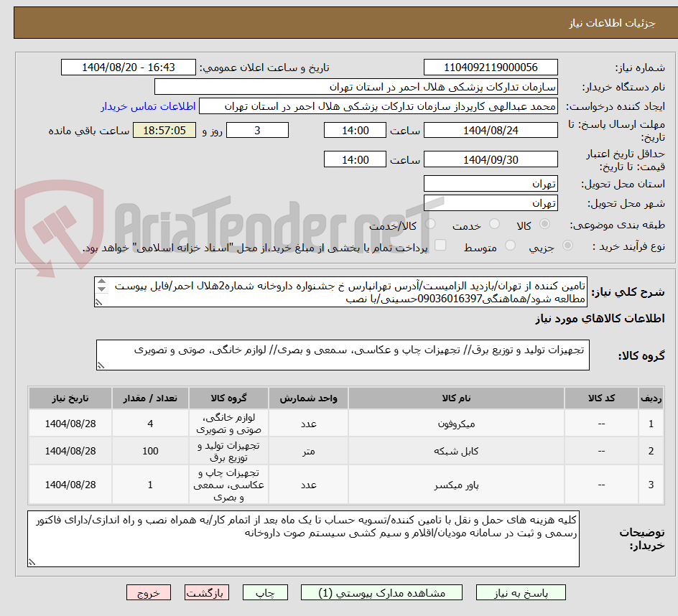This screenshot has width=678, height=616.
Task: Open مشاهده مدارک پیوستی (1) button
Action: [381, 592]
